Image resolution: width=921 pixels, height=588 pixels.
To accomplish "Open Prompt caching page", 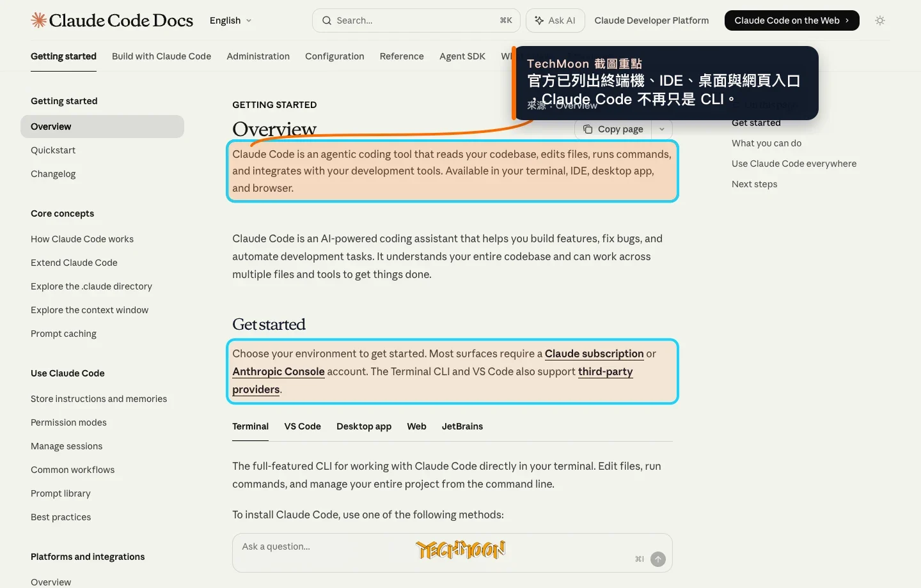I will (x=63, y=334).
